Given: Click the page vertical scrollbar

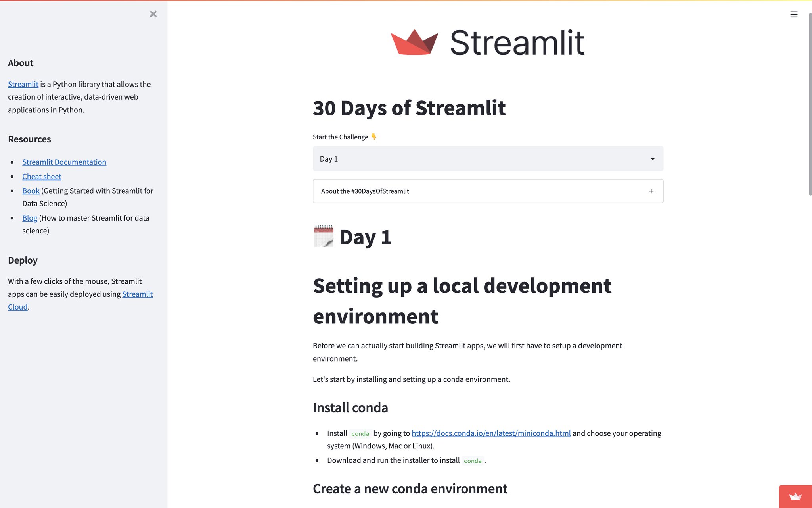Looking at the screenshot, I should [810, 103].
